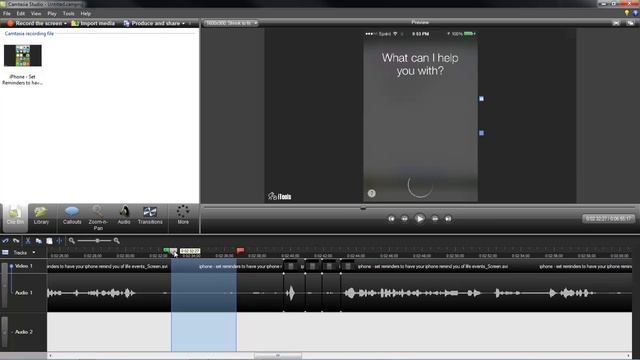The height and width of the screenshot is (360, 640).
Task: Open the File menu
Action: pos(7,13)
